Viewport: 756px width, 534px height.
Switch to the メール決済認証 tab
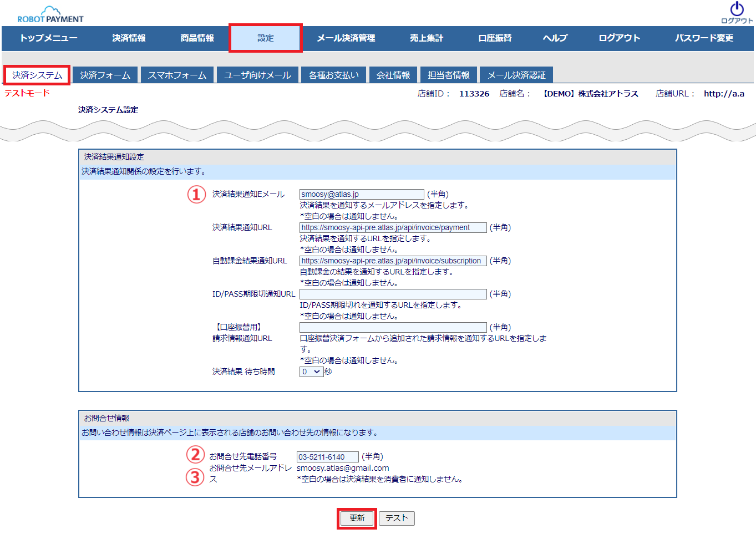point(516,75)
